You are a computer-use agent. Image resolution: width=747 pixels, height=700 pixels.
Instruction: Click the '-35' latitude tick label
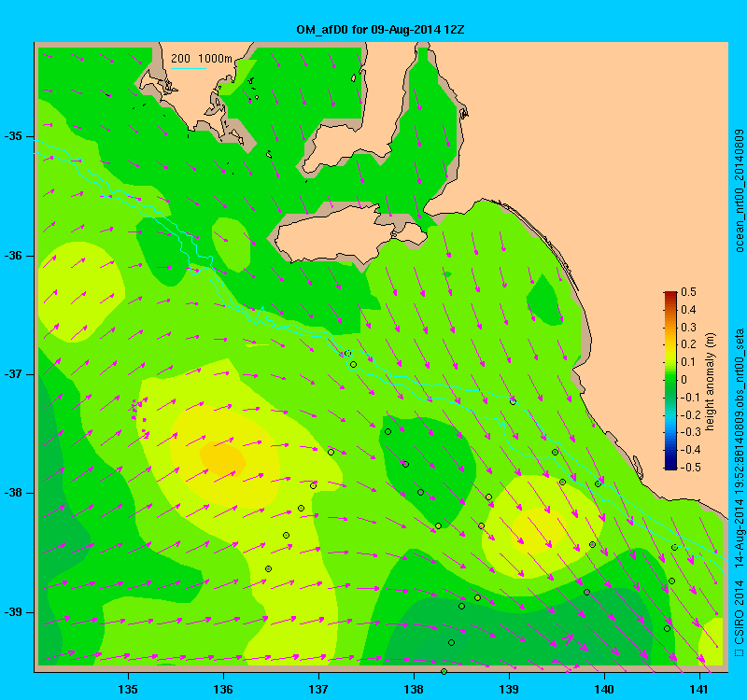(14, 136)
